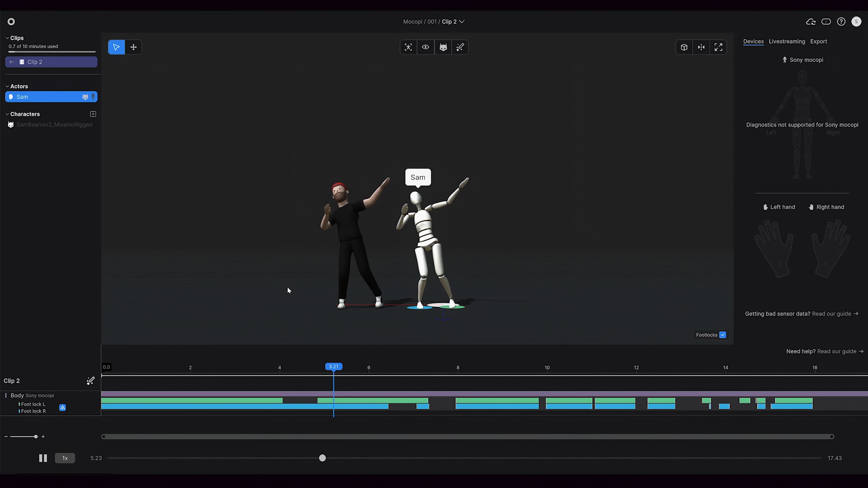The width and height of the screenshot is (868, 488).
Task: Click the Right hand glove icon label
Action: pyautogui.click(x=827, y=207)
